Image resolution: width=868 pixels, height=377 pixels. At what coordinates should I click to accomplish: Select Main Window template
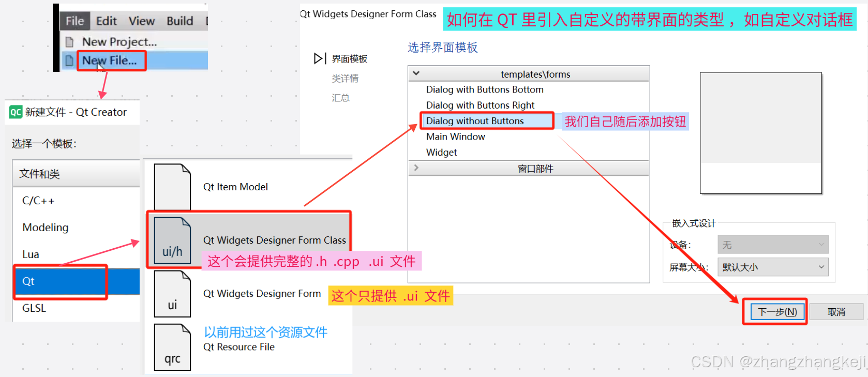[x=455, y=137]
